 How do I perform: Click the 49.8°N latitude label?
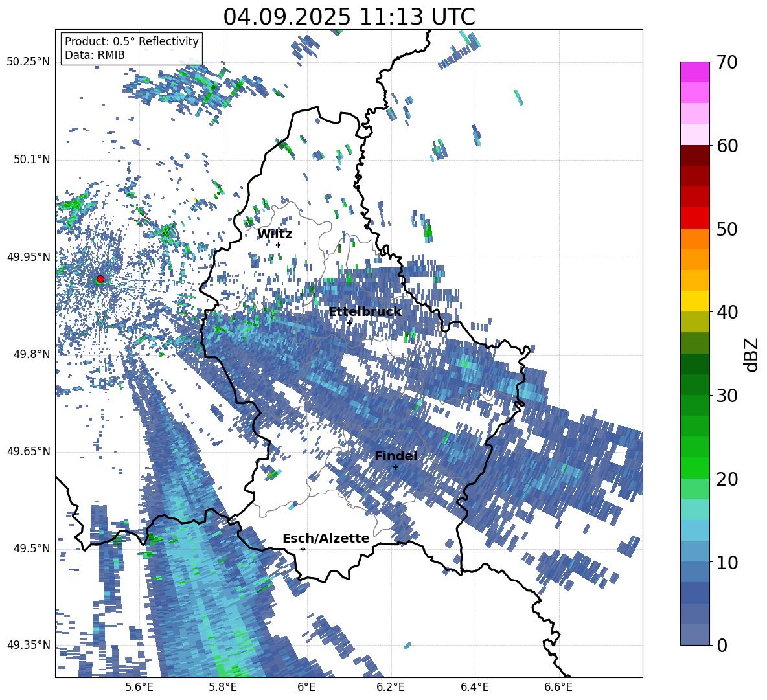[x=32, y=354]
